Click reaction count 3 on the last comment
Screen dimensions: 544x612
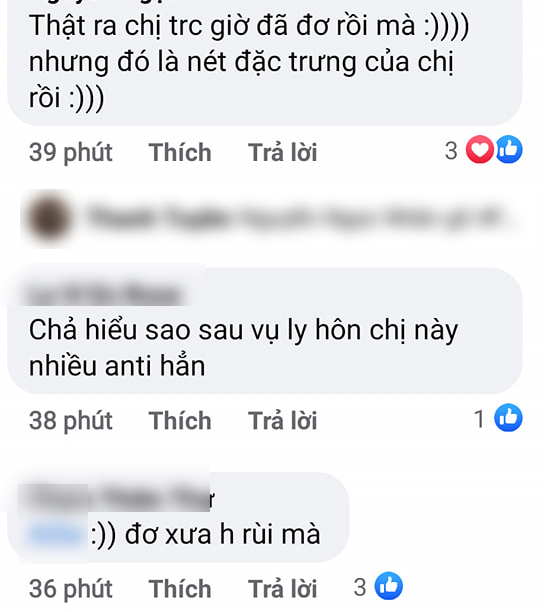coord(360,587)
